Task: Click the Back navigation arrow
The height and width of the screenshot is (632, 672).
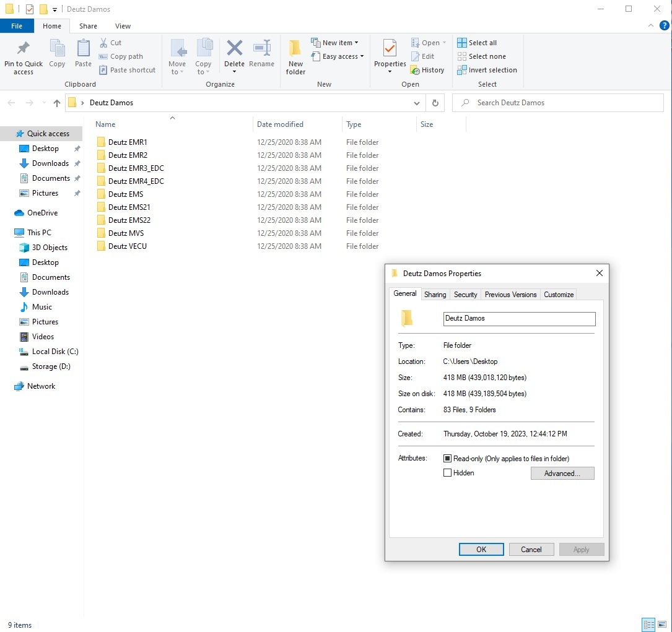Action: click(x=12, y=103)
